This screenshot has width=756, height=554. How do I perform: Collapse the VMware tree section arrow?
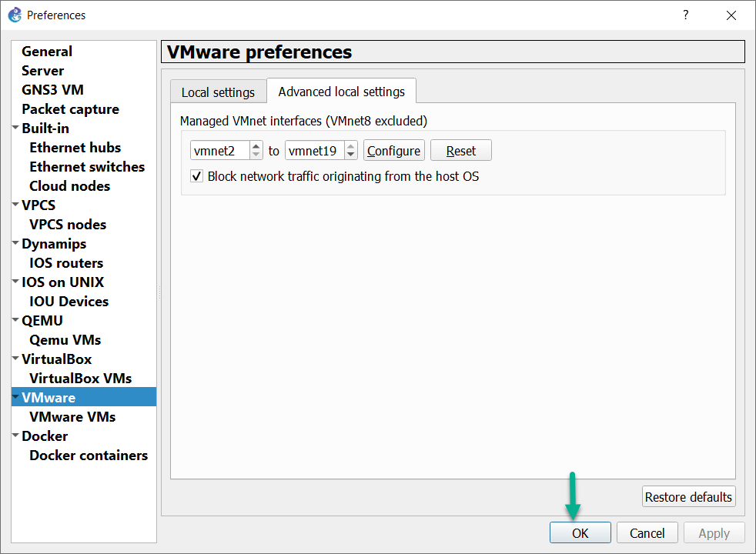tap(15, 397)
